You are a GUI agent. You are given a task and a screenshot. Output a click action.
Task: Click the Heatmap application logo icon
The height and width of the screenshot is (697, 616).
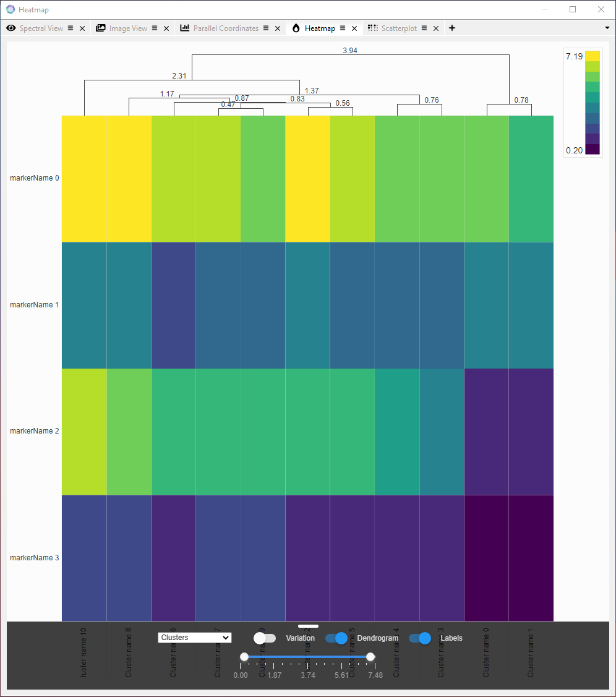pos(11,9)
